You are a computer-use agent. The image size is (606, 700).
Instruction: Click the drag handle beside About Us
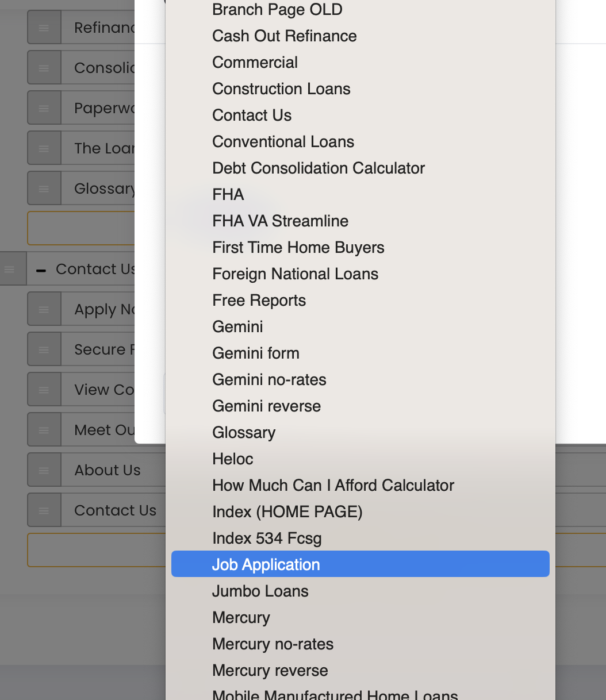pos(44,470)
